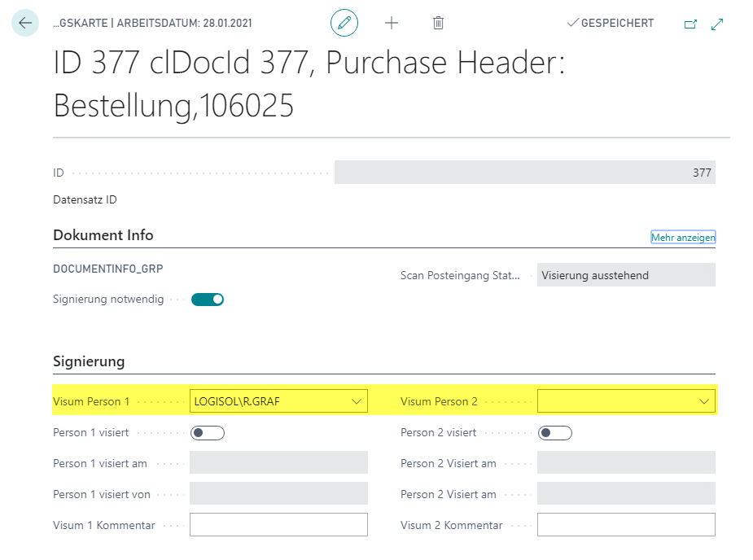Toggle Person 2 visiert switch

[x=554, y=433]
